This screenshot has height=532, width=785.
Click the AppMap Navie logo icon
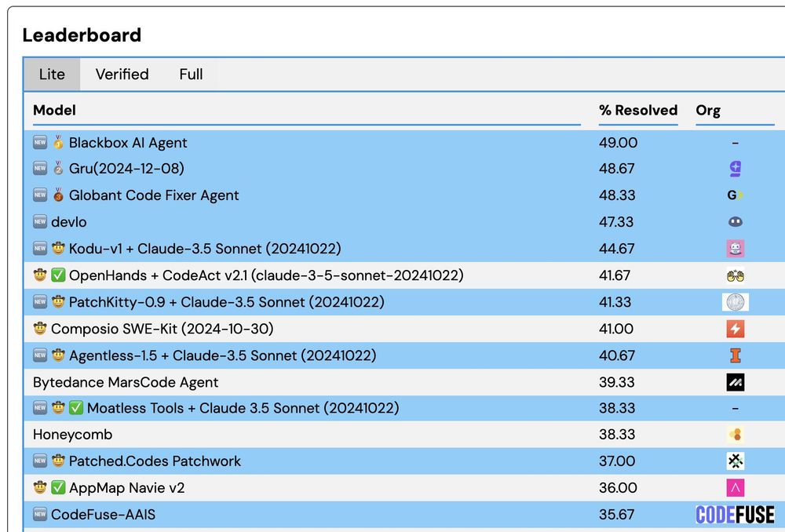coord(735,487)
